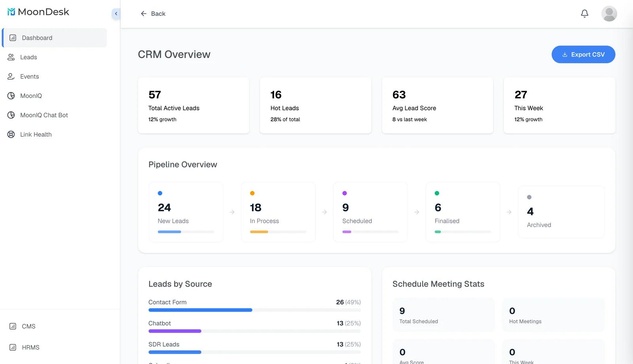Click the Pipeline Overview heading
Image resolution: width=633 pixels, height=364 pixels.
pyautogui.click(x=183, y=165)
